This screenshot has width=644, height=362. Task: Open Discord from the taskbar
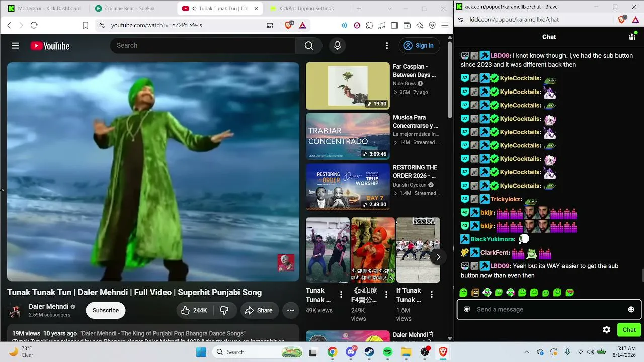(x=351, y=352)
